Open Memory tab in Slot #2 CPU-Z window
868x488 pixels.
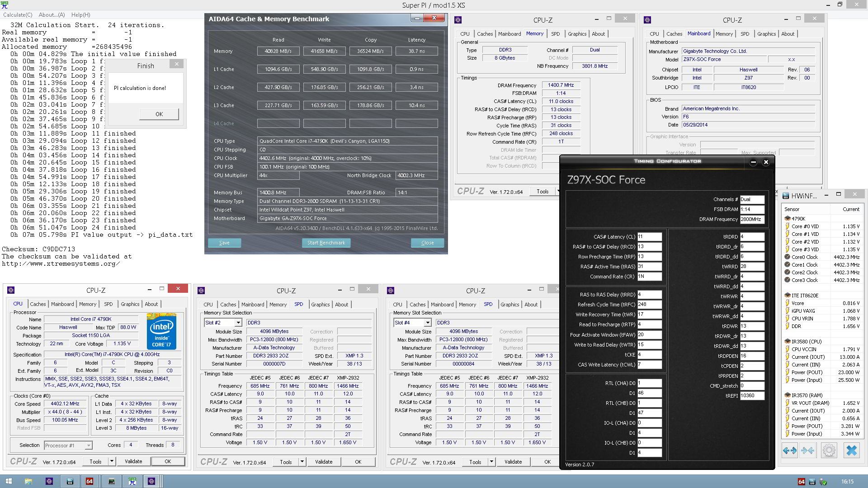pyautogui.click(x=278, y=305)
